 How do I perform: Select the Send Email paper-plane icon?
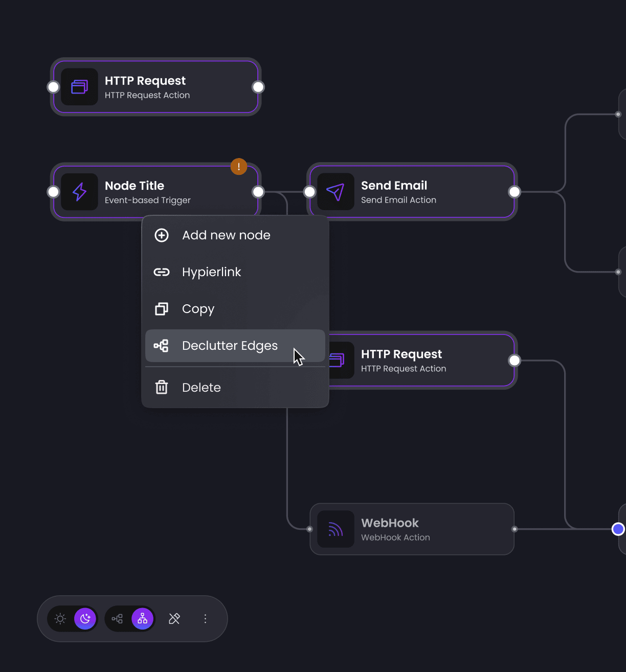click(336, 192)
